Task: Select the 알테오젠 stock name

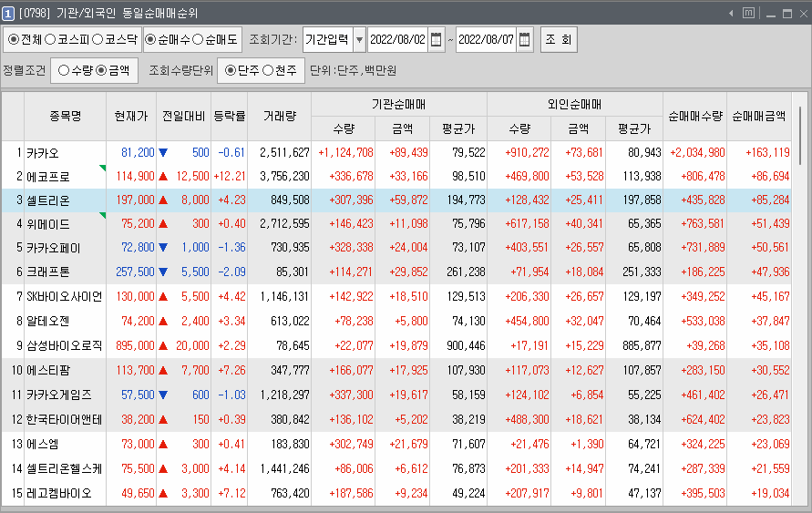Action: coord(47,321)
